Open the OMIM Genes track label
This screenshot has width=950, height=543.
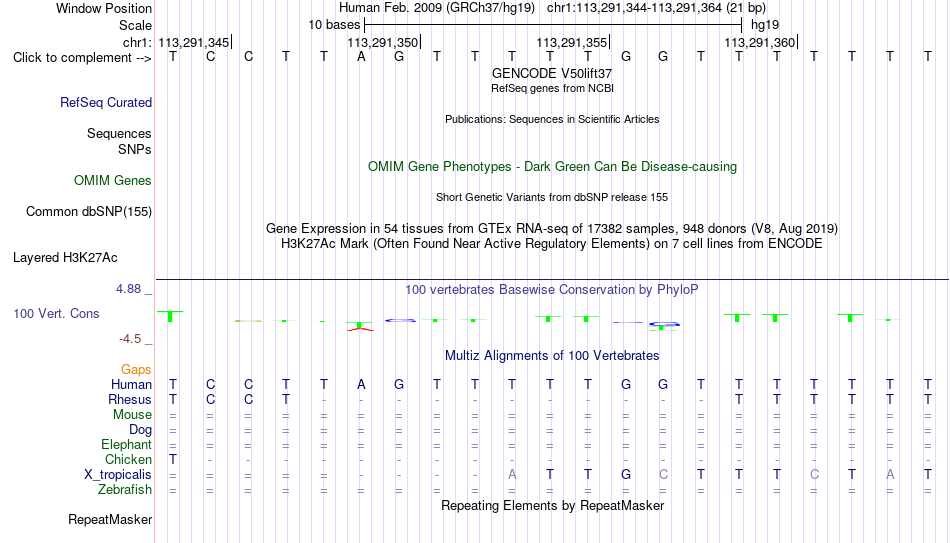pos(113,181)
